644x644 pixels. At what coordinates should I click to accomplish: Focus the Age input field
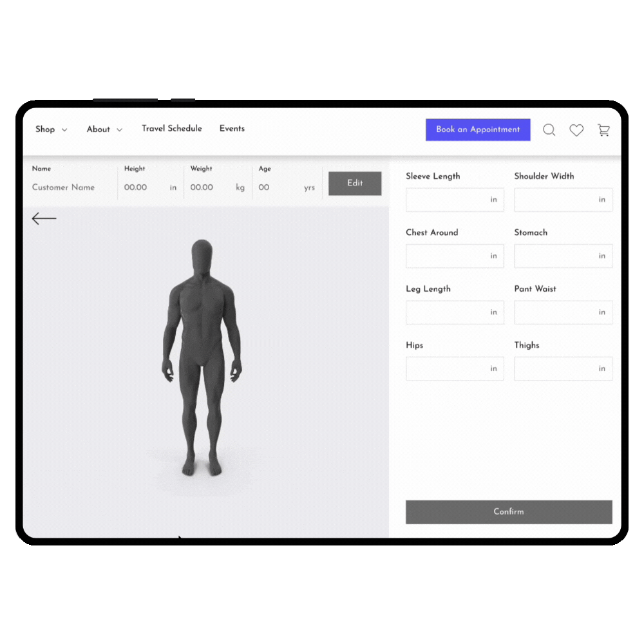click(287, 187)
